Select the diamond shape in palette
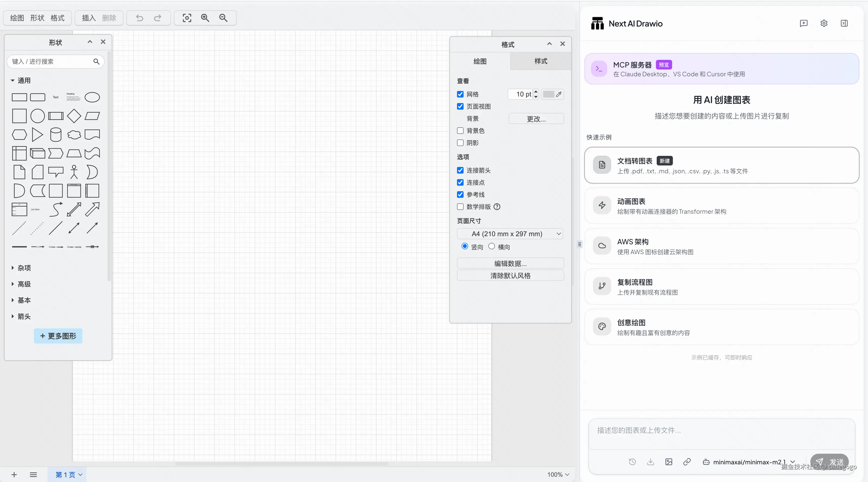This screenshot has width=868, height=482. pos(74,116)
